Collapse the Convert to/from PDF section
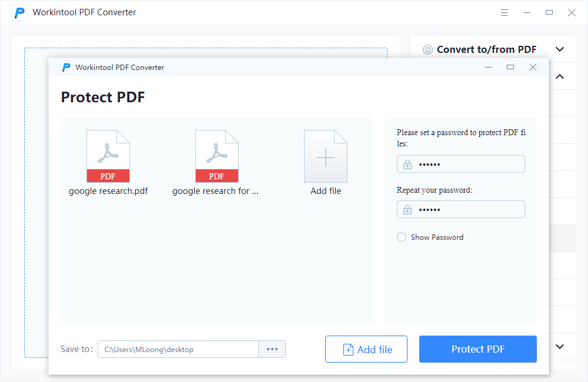The width and height of the screenshot is (588, 382). click(x=560, y=49)
